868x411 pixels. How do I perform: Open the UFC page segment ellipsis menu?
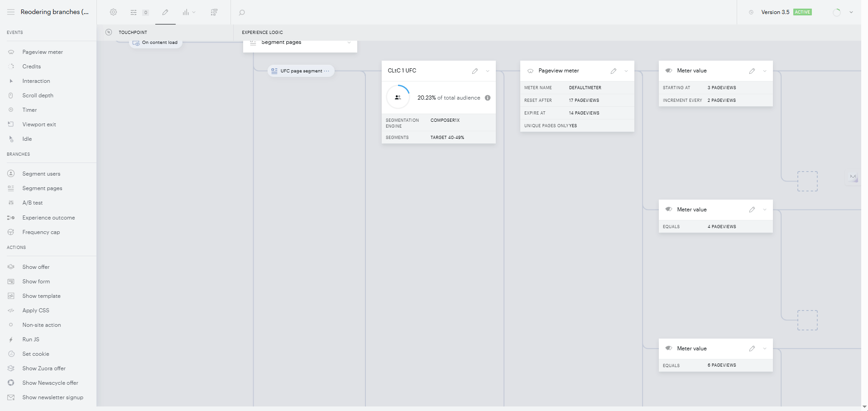click(x=326, y=71)
